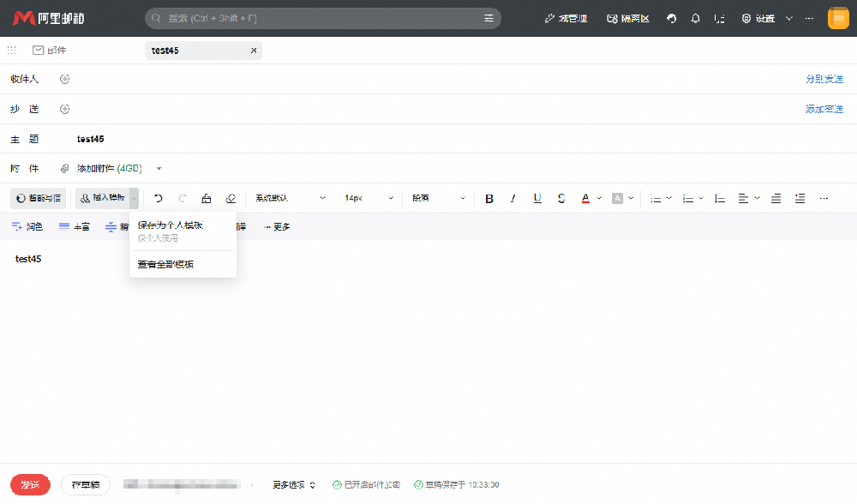This screenshot has width=857, height=504.
Task: Toggle the enabled mail encryption status
Action: 366,485
